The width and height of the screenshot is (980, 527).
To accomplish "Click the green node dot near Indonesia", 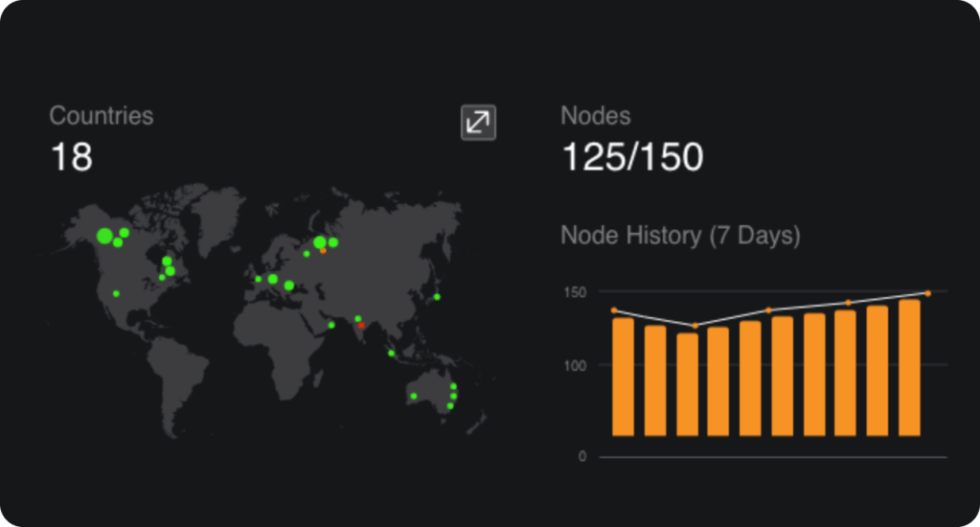I will pos(391,354).
